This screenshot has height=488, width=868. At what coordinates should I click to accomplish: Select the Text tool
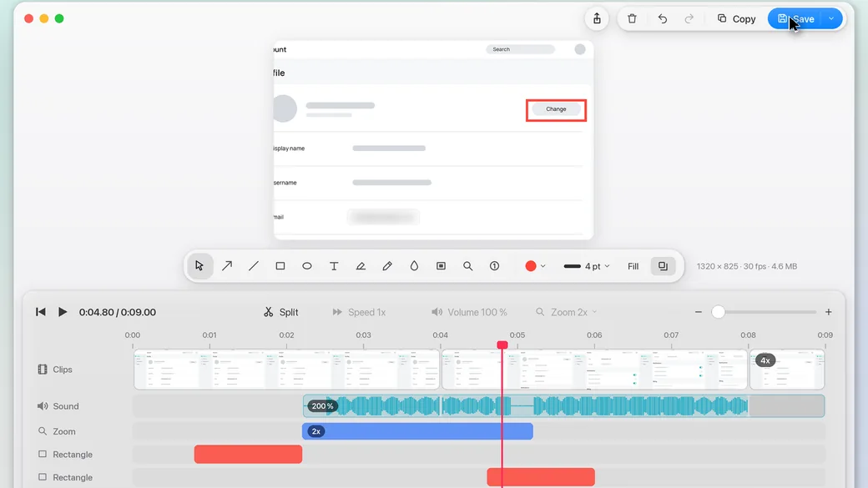pos(334,266)
